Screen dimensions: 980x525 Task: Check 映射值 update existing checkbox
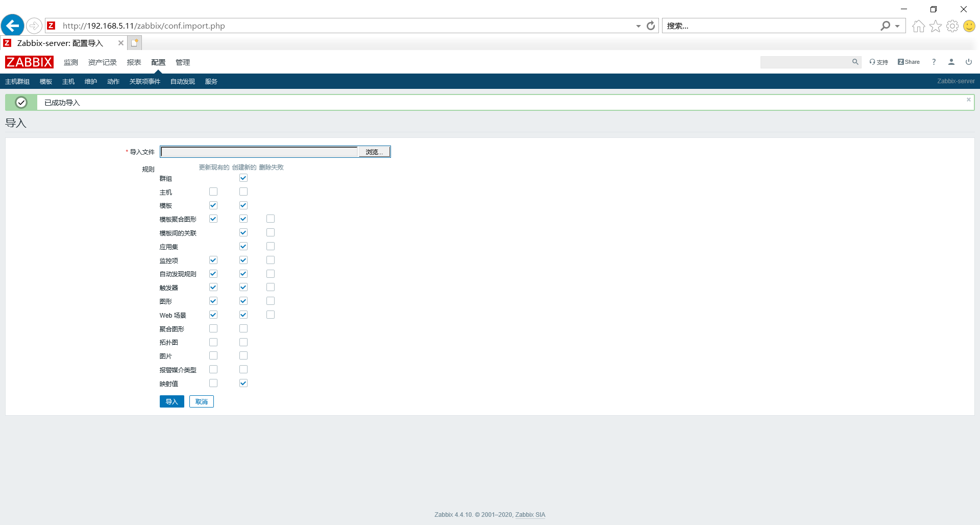[x=213, y=383]
